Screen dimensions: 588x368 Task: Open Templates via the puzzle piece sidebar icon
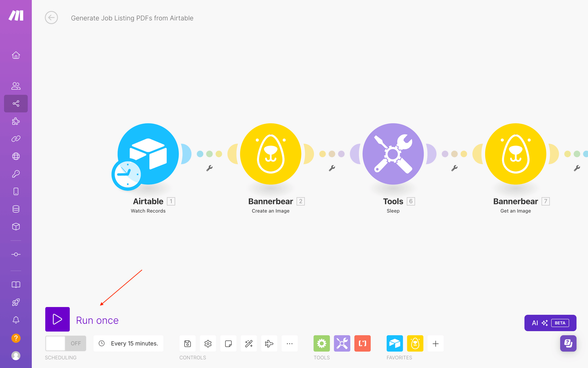(16, 121)
